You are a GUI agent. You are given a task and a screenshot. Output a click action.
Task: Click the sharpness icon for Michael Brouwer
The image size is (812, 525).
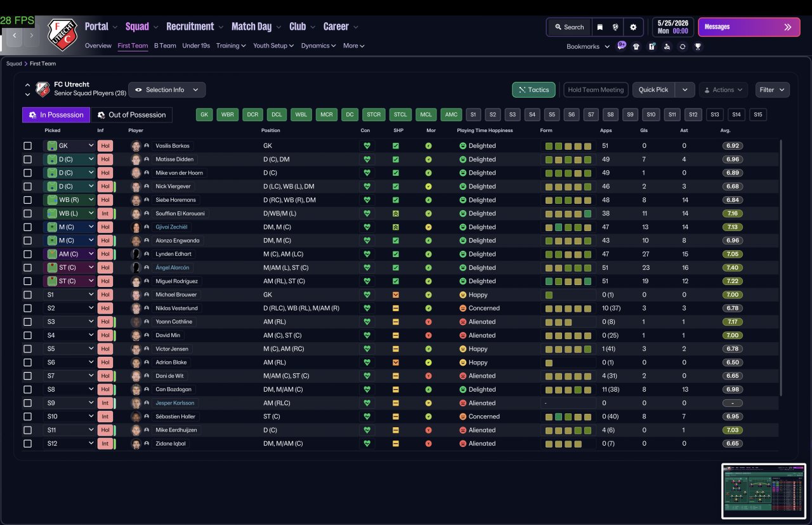(396, 295)
